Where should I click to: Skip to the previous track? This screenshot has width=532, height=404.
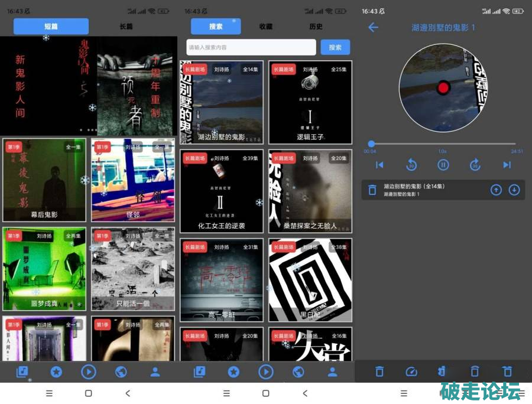tap(379, 165)
